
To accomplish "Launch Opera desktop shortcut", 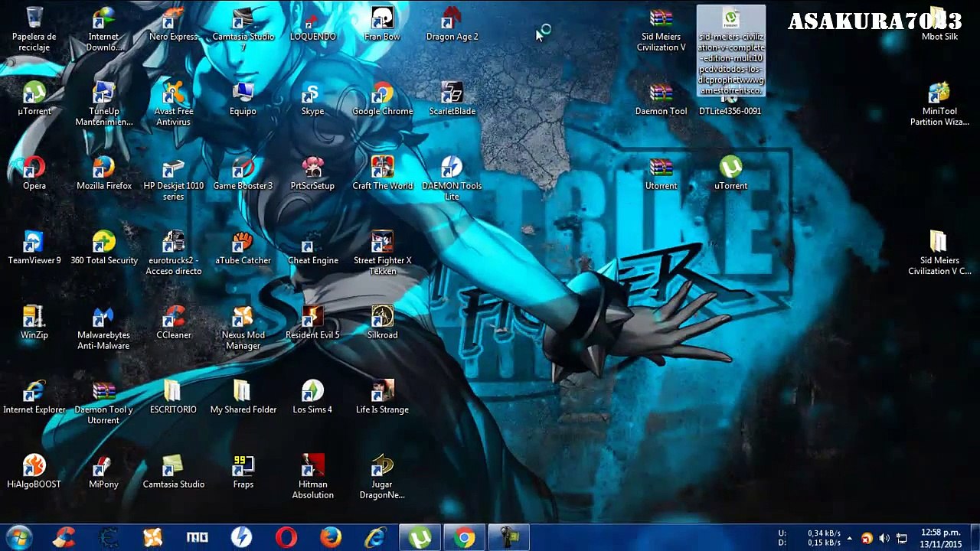I will click(34, 174).
